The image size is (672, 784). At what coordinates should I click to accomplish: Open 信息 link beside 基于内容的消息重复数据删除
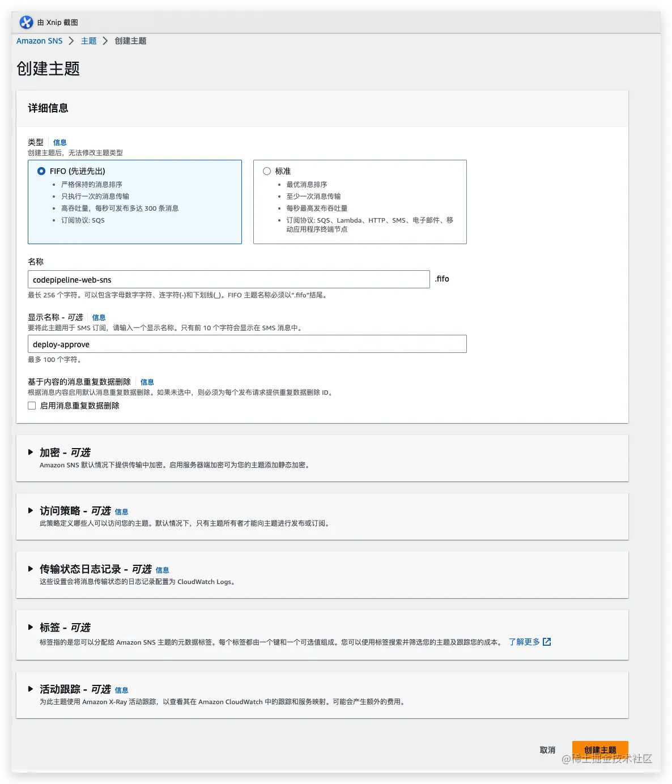point(147,382)
